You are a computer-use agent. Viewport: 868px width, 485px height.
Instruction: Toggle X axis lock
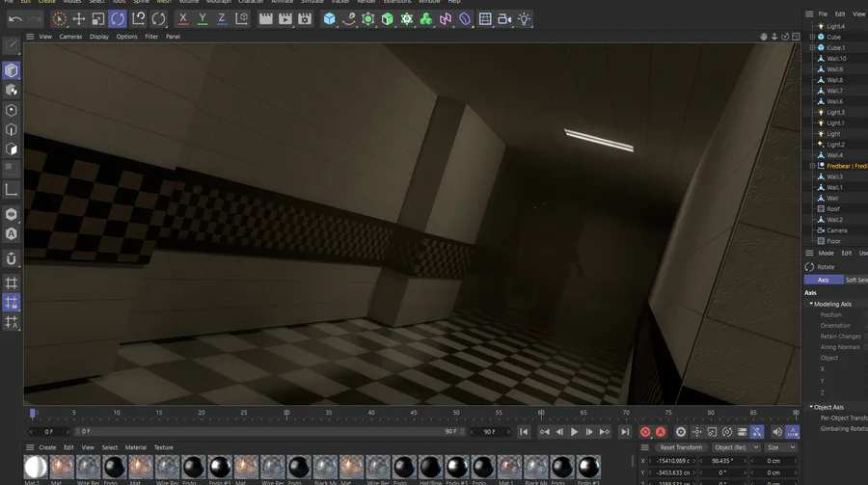[182, 19]
